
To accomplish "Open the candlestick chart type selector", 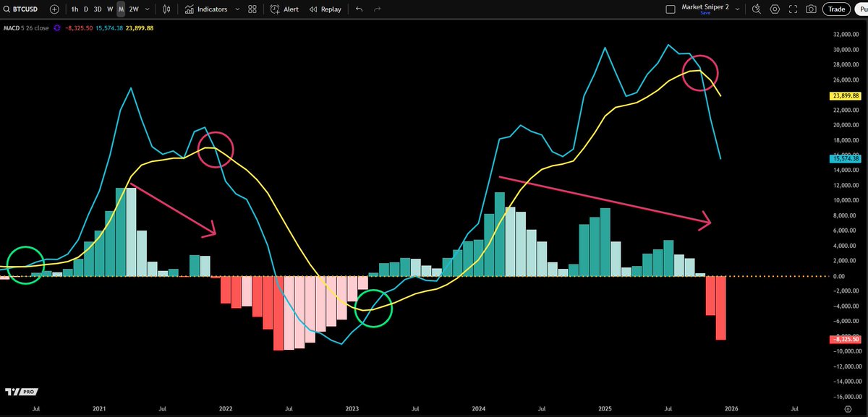I will 167,9.
